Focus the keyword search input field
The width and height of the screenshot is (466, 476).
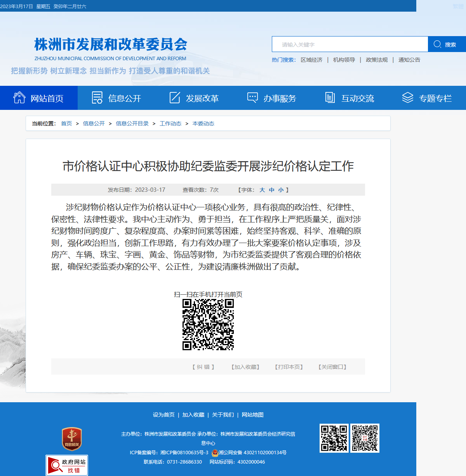pos(350,44)
